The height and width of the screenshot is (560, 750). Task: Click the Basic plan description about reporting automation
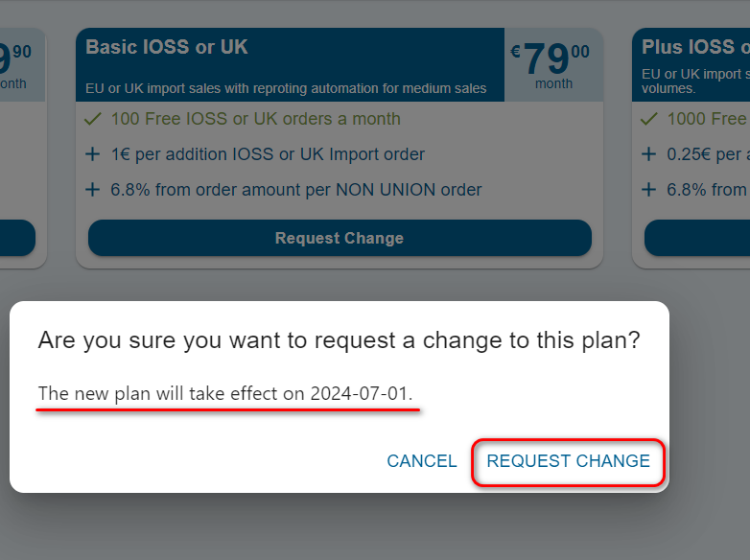[286, 89]
